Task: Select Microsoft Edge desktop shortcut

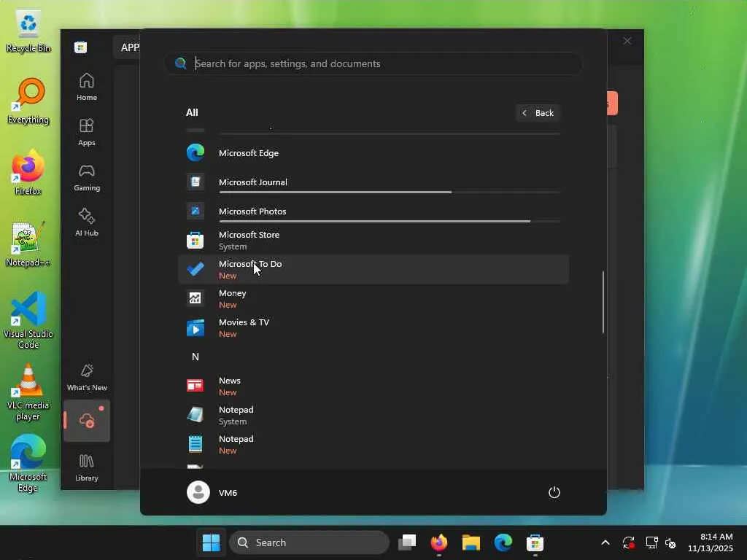Action: click(28, 463)
